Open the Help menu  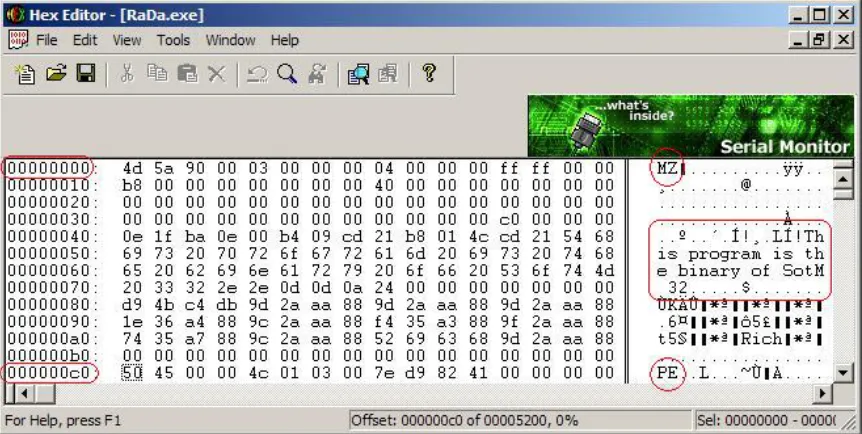click(x=285, y=40)
